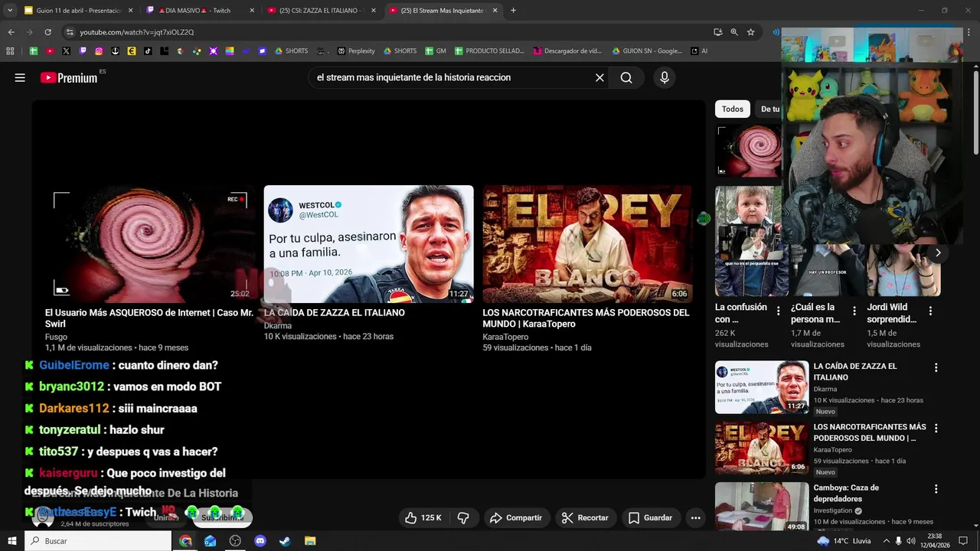Open the Perplexity bookmark
The width and height of the screenshot is (980, 551).
pos(356,51)
